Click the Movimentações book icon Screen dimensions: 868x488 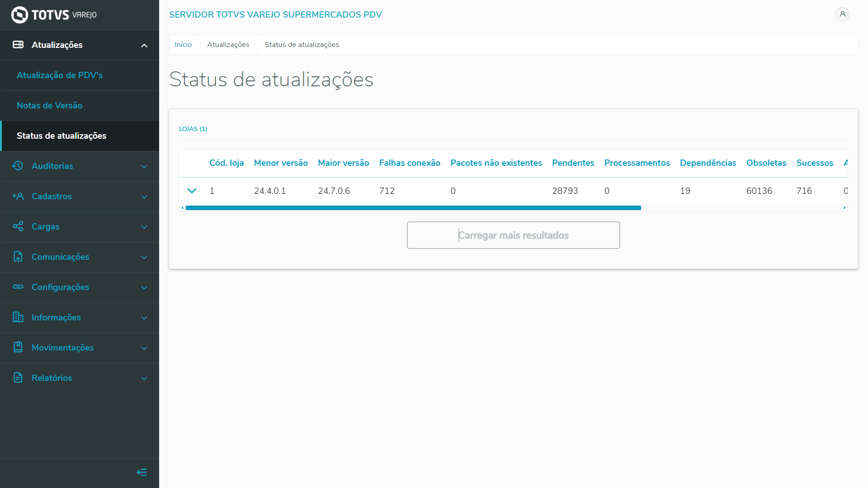pos(18,347)
